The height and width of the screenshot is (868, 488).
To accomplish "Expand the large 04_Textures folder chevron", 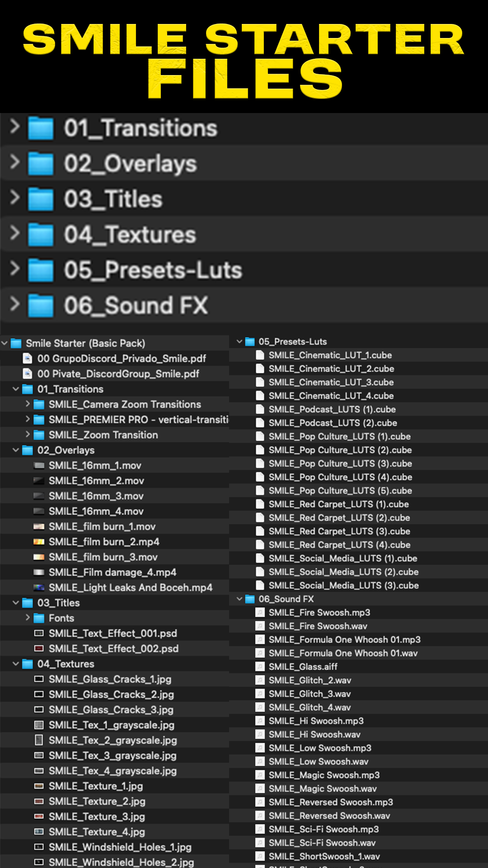I will [15, 233].
